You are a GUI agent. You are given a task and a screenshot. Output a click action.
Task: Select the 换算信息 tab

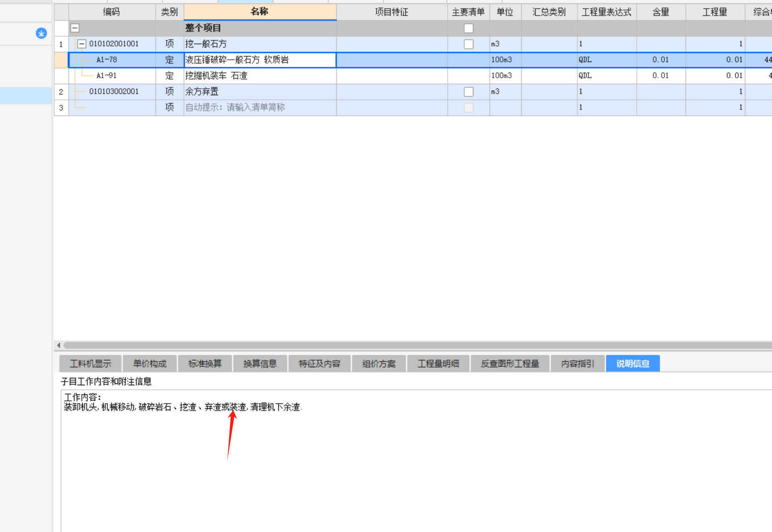[x=260, y=364]
